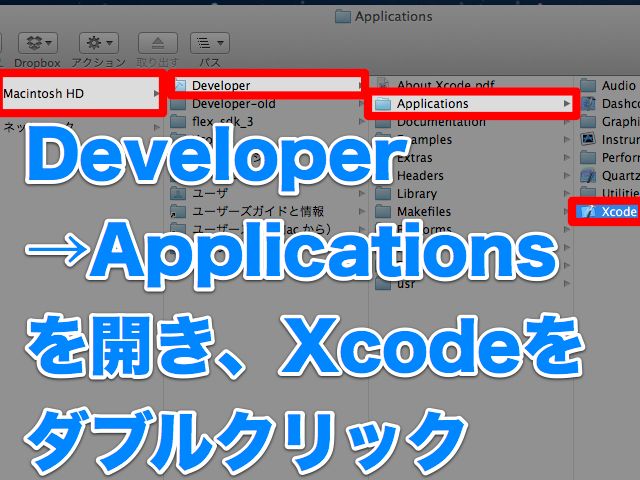Select the Developer-old folder name
Viewport: 640px width, 480px height.
click(x=234, y=104)
